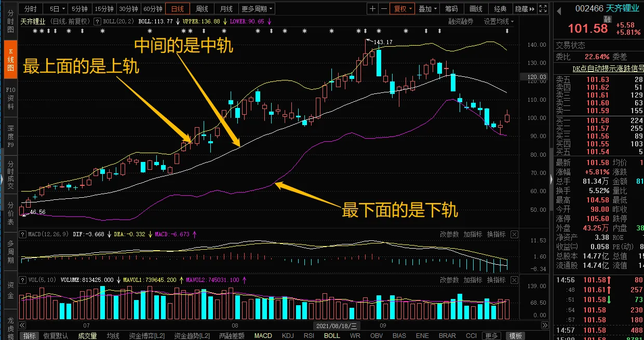Click the zoom-in plus icon in top toolbar

[372, 9]
